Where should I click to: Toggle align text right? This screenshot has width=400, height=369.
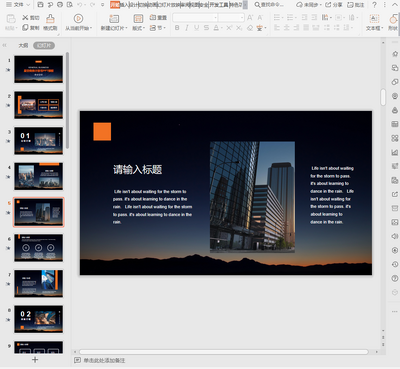point(296,28)
